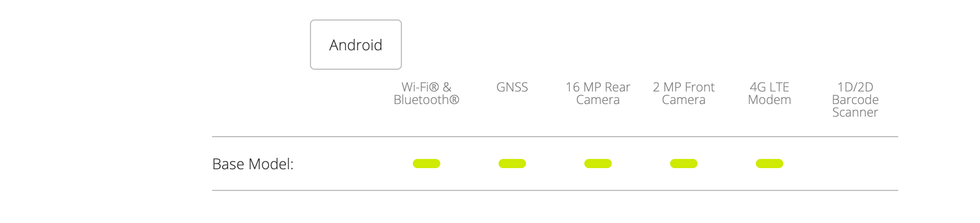This screenshot has height=223, width=980.
Task: Click the empty Barcode Scanner cell for Base Model
Action: [855, 164]
